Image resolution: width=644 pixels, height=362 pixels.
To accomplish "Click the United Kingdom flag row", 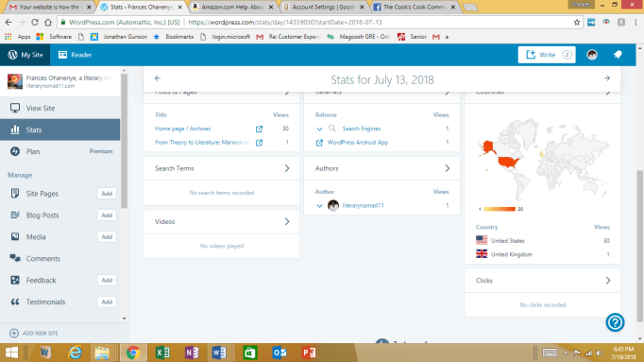I will (542, 254).
